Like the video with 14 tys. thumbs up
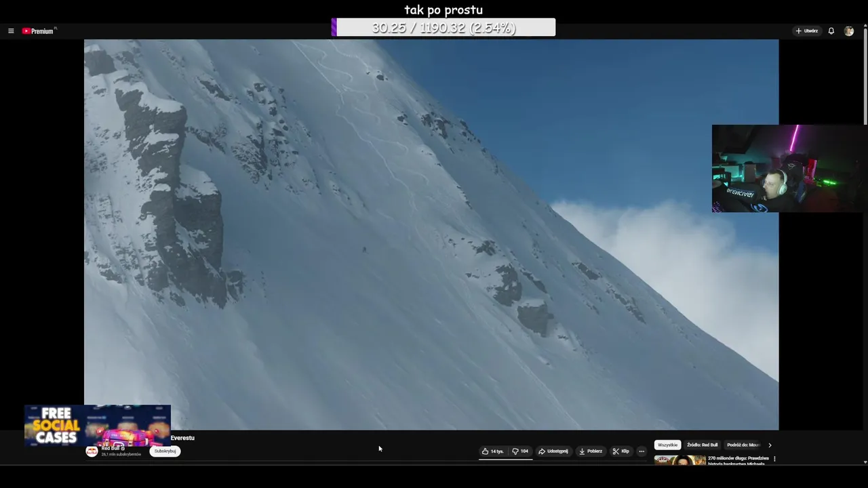Screen dimensions: 868x488 tap(493, 451)
